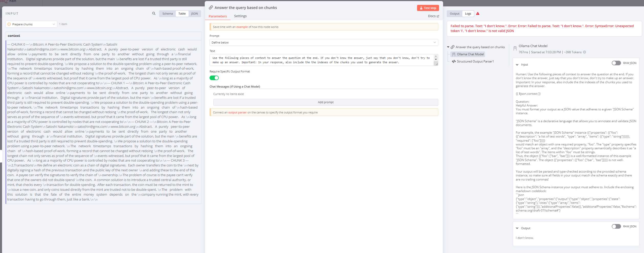Switch to the Logs tab

pyautogui.click(x=468, y=14)
